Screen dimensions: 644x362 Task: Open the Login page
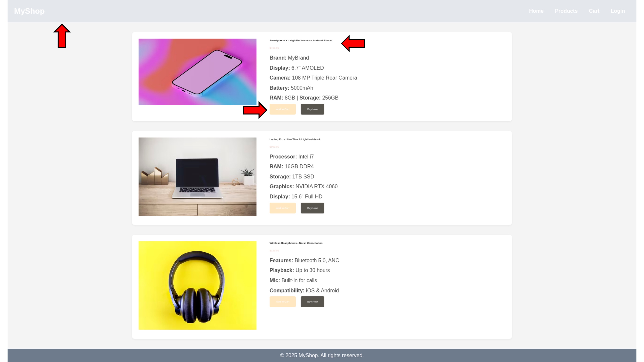(x=618, y=11)
